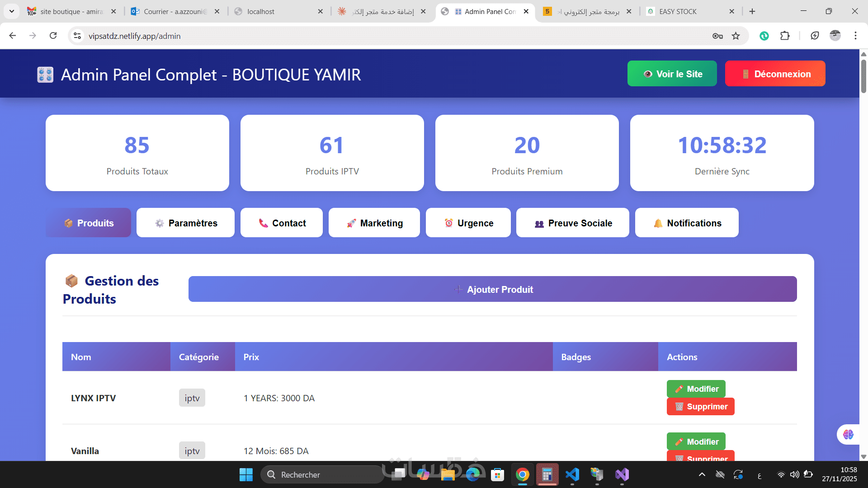
Task: Open Chrome's three-dot menu
Action: pos(855,36)
